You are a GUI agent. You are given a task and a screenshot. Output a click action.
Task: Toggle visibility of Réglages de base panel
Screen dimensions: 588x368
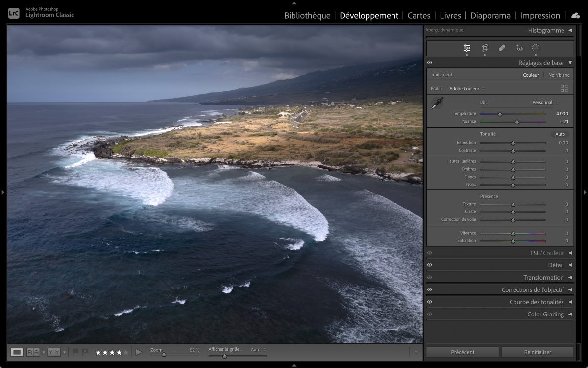(x=430, y=63)
